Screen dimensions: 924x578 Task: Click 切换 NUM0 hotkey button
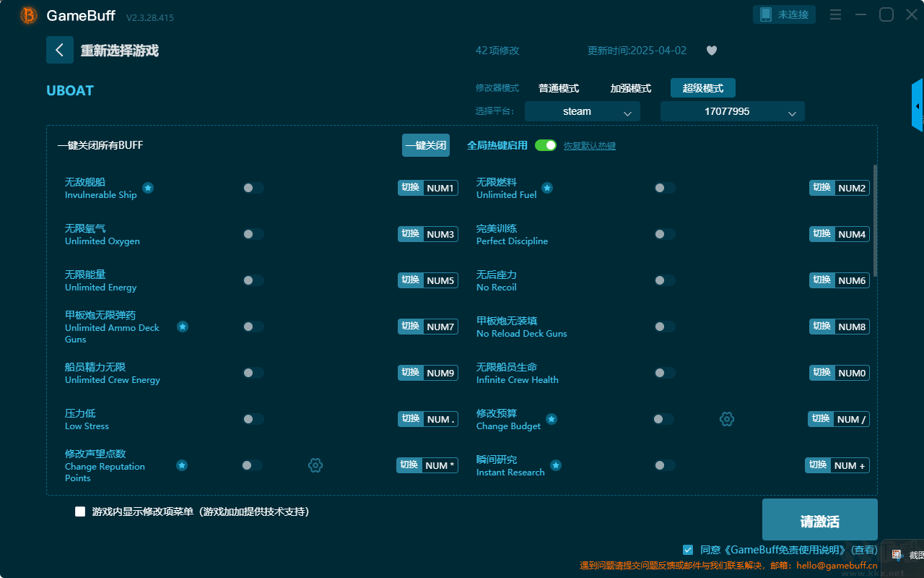[840, 373]
